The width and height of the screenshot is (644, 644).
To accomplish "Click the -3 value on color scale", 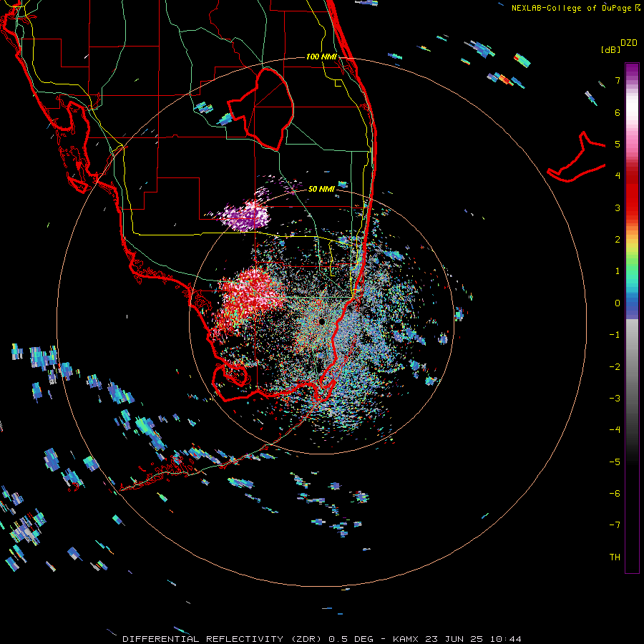I will (615, 398).
